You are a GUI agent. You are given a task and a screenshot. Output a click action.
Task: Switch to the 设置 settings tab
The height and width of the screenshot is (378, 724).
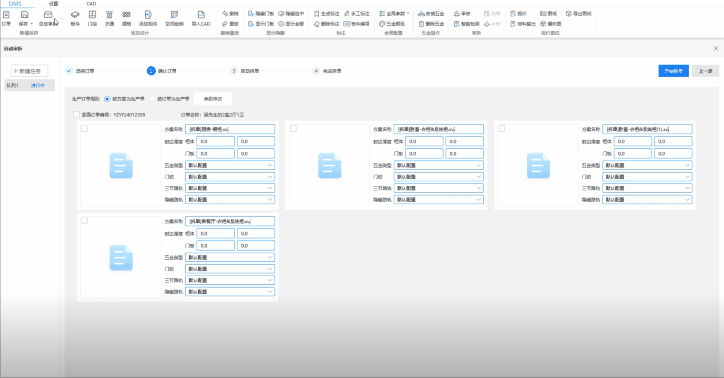(54, 4)
